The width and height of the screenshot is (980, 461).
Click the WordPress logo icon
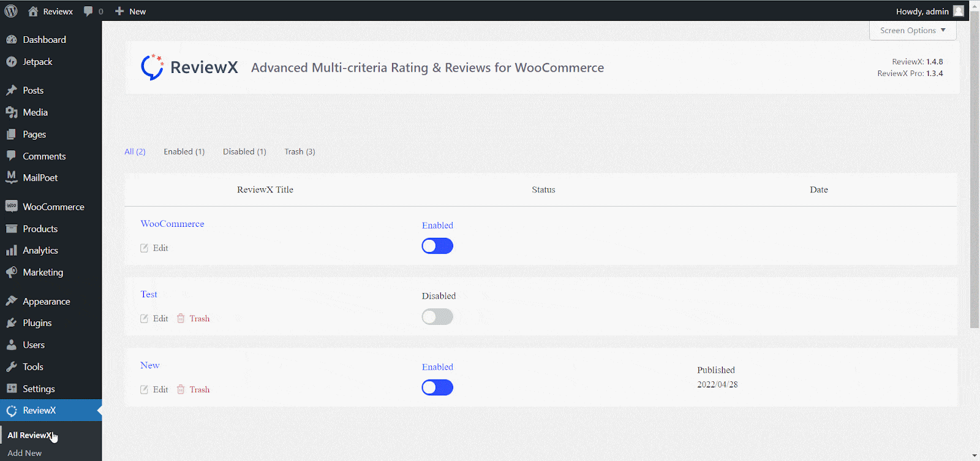(11, 11)
